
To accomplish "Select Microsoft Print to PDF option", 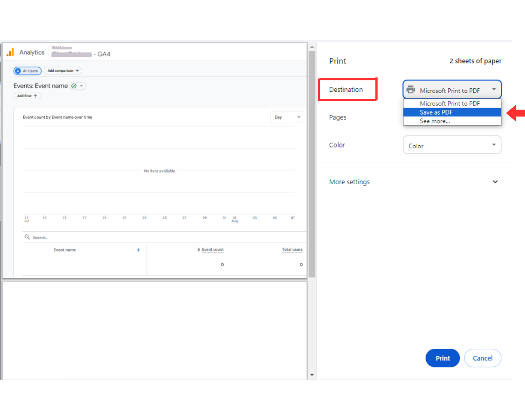I will coord(452,104).
